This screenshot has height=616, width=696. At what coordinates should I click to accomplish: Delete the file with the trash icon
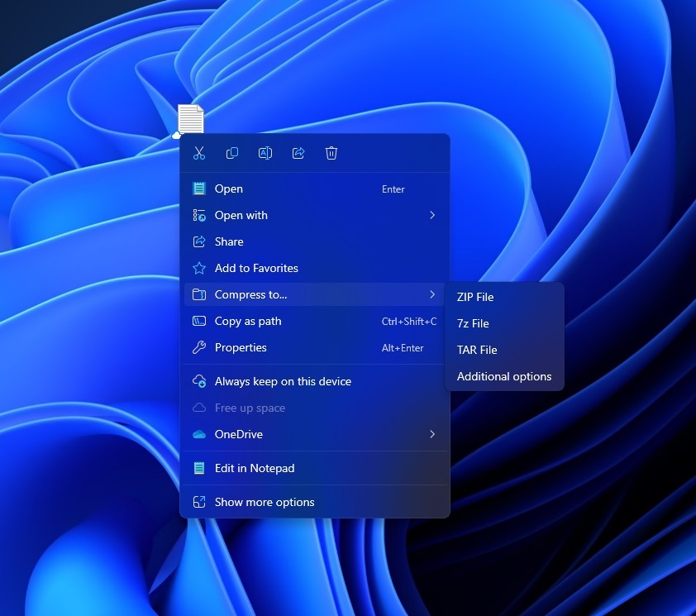331,153
